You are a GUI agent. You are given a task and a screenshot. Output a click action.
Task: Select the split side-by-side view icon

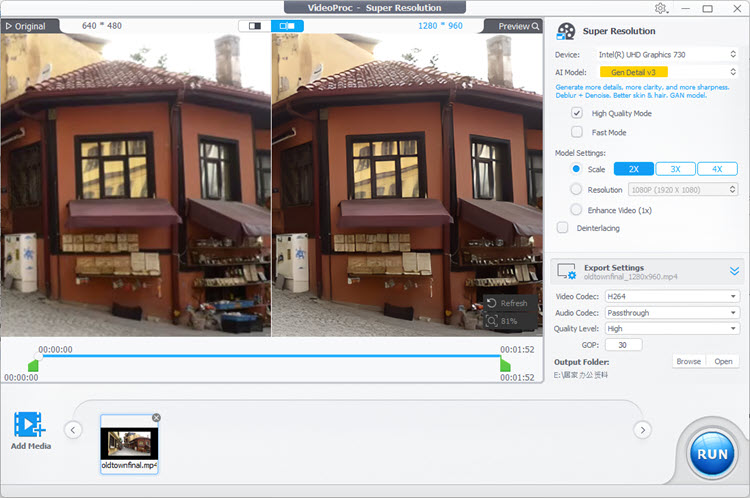pos(287,26)
